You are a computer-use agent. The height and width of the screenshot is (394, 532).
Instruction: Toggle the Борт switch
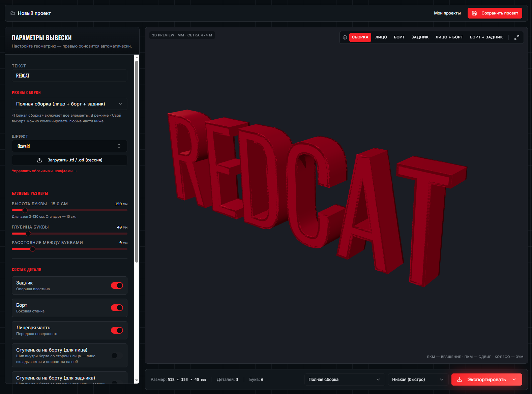pyautogui.click(x=117, y=308)
